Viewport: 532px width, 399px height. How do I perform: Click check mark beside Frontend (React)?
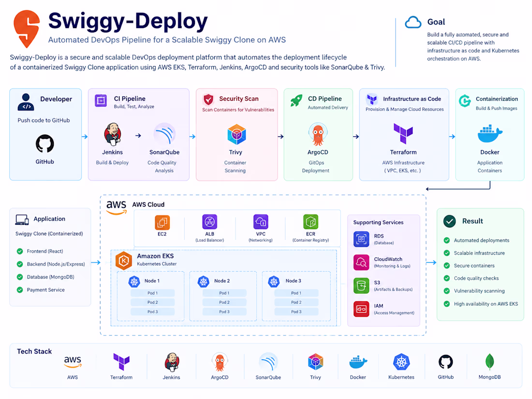point(20,251)
